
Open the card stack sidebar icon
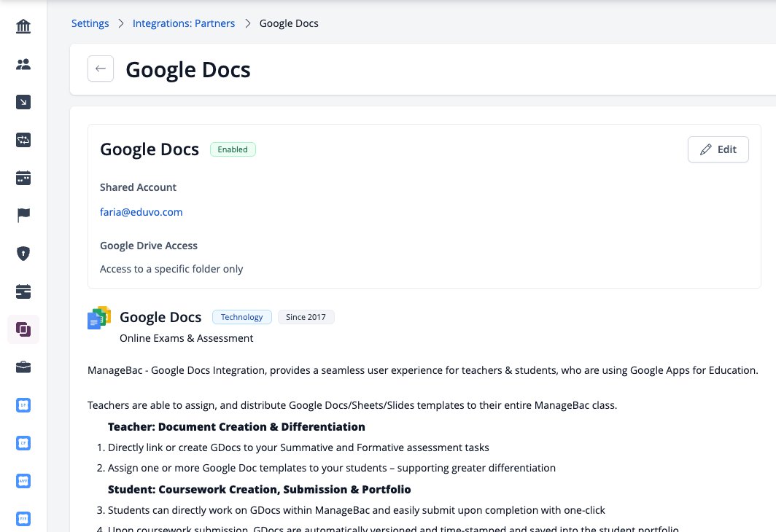point(23,292)
